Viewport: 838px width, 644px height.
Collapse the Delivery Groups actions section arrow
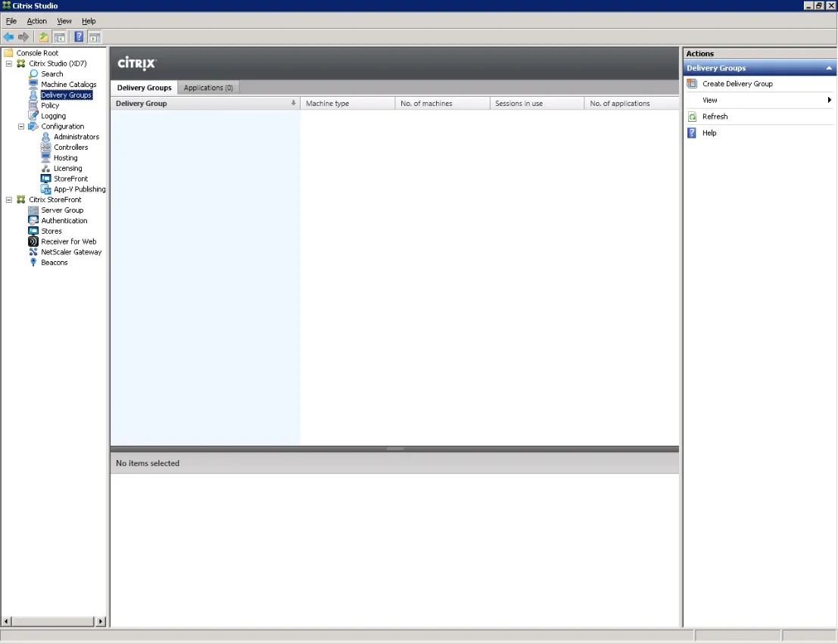829,68
